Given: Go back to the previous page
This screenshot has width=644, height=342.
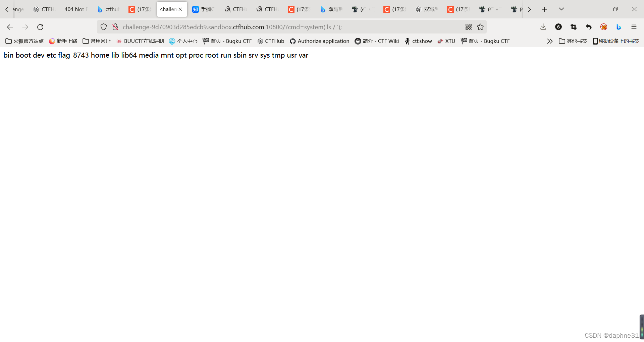Looking at the screenshot, I should point(10,27).
